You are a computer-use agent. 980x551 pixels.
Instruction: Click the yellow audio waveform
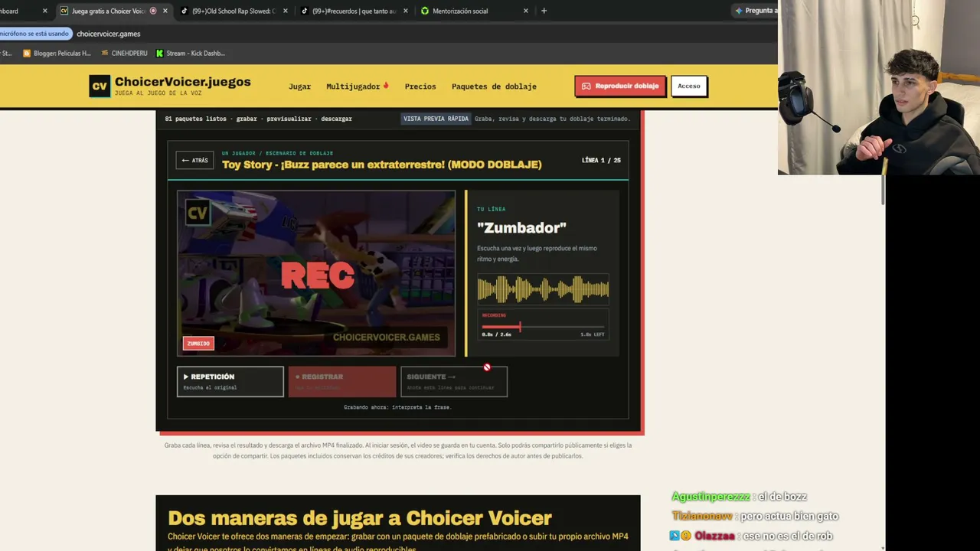click(543, 290)
